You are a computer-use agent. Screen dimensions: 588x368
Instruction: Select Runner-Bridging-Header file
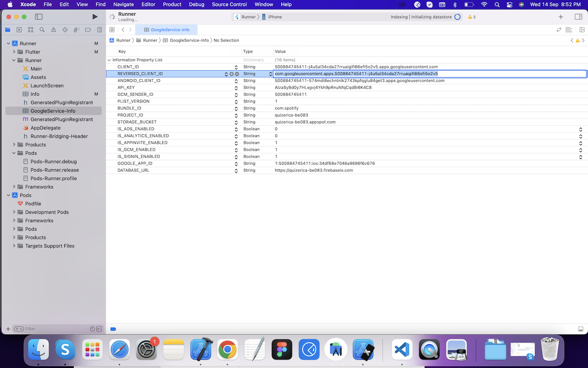point(59,136)
